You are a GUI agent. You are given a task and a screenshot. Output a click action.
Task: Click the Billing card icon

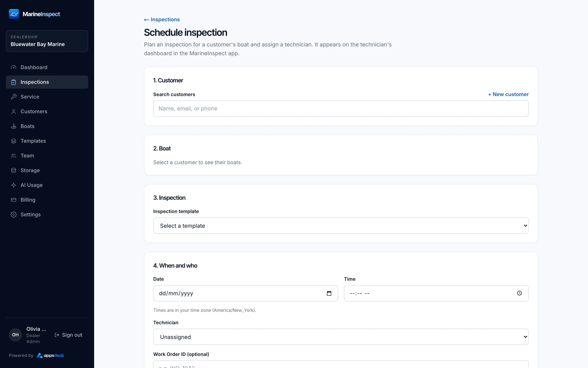[x=14, y=200]
